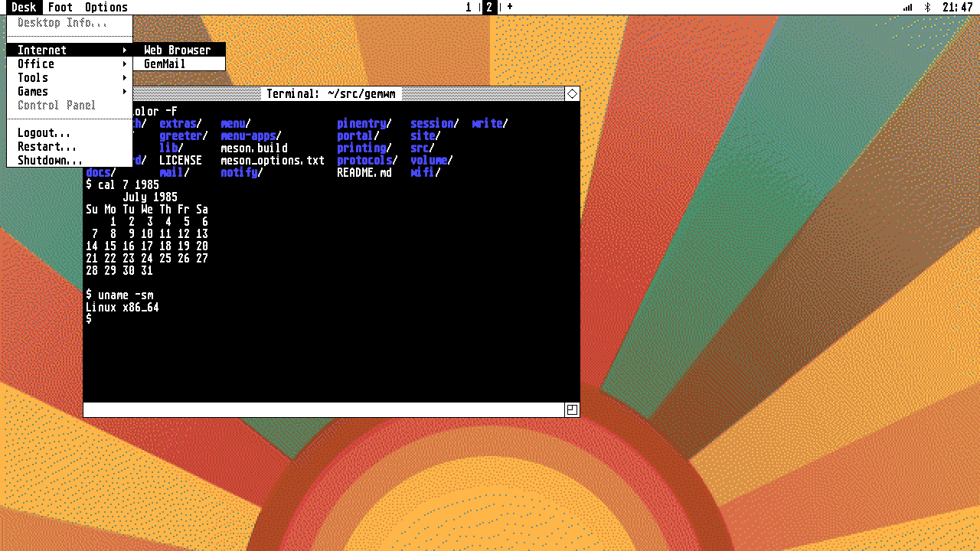Click the signal strength icon in menu bar
Screen dimensions: 980x551
point(908,7)
